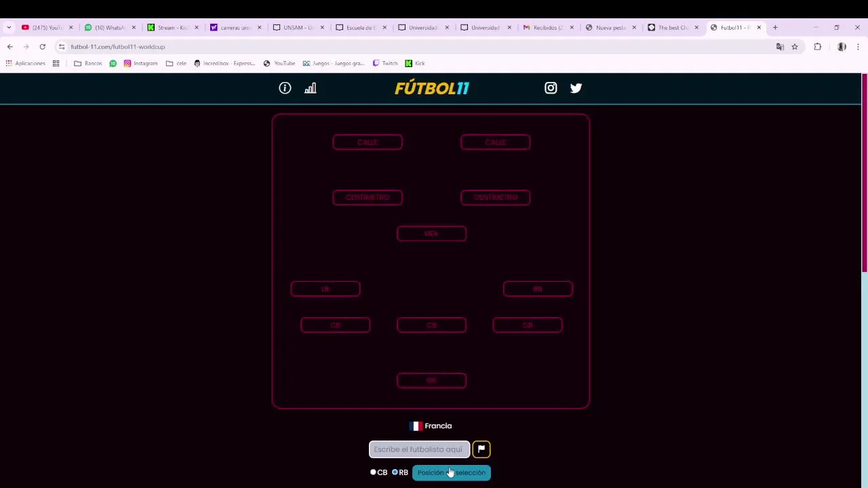This screenshot has width=868, height=488.
Task: Open the "cele" bookmark folder
Action: point(176,63)
